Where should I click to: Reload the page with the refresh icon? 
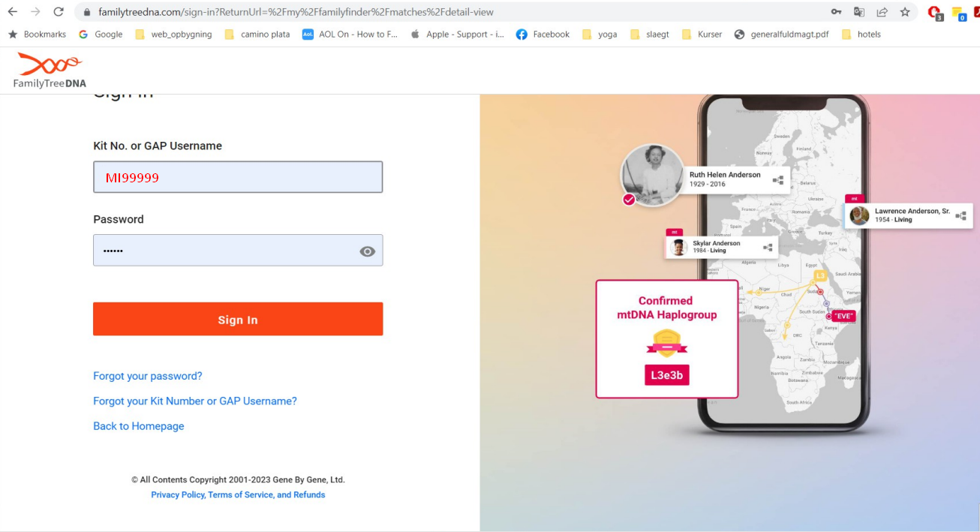59,12
